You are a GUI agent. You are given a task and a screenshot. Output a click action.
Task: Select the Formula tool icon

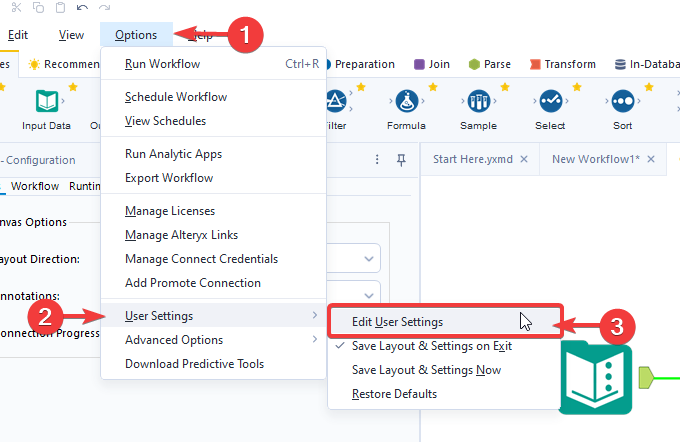[407, 101]
